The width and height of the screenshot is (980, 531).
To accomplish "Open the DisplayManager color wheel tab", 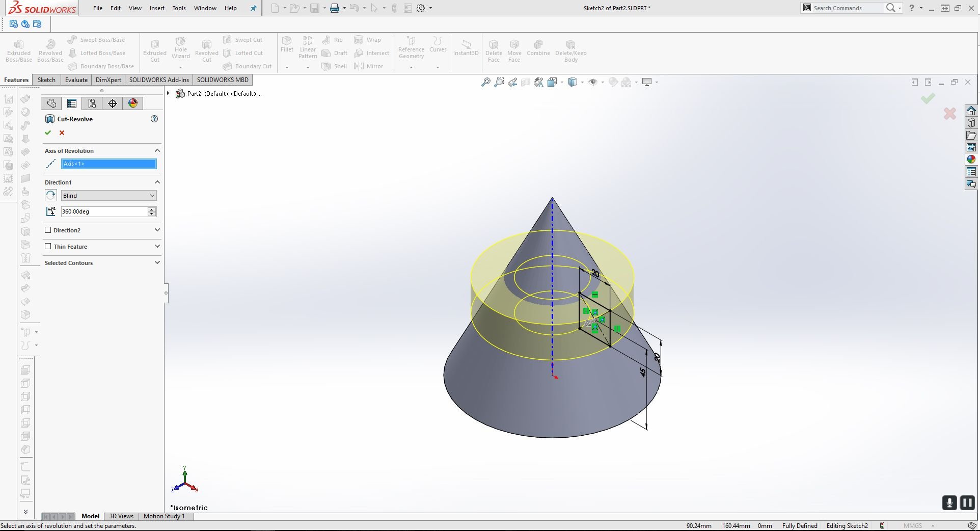I will (133, 103).
